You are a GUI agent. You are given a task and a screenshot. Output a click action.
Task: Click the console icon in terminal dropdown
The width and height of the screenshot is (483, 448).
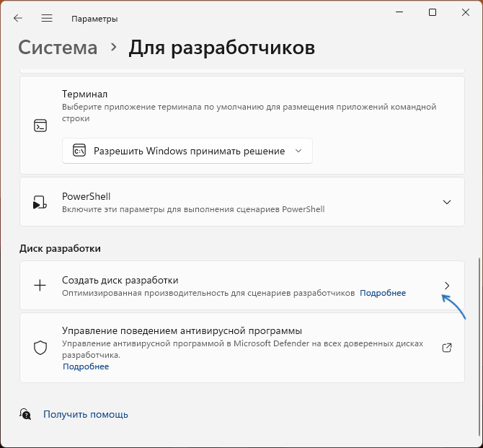[79, 151]
